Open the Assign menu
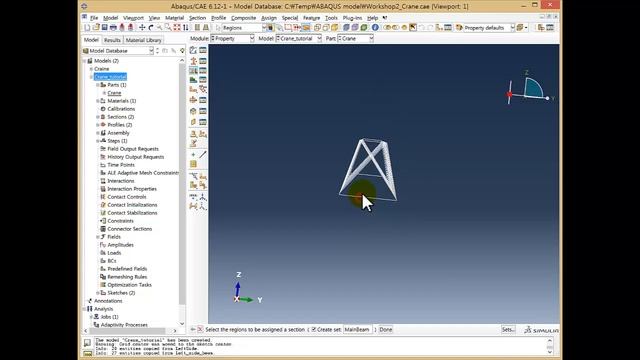The image size is (640, 360). (x=269, y=18)
